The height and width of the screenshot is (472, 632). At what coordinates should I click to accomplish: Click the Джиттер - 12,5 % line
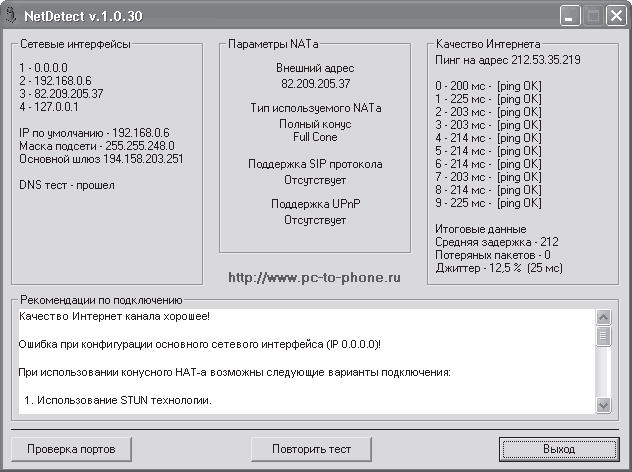point(499,268)
